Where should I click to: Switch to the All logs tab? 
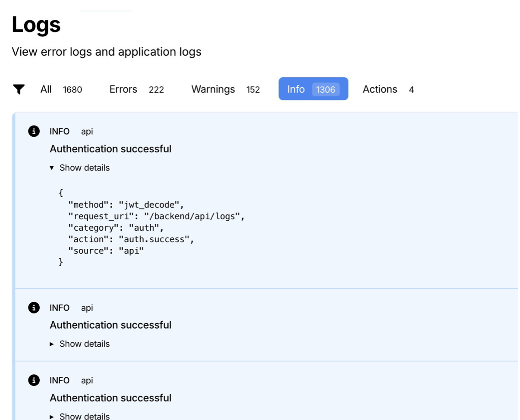click(61, 89)
